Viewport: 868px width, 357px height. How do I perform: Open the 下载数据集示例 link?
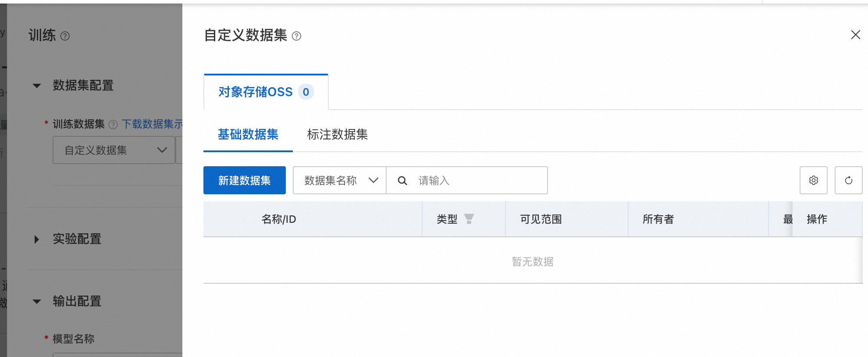click(152, 124)
